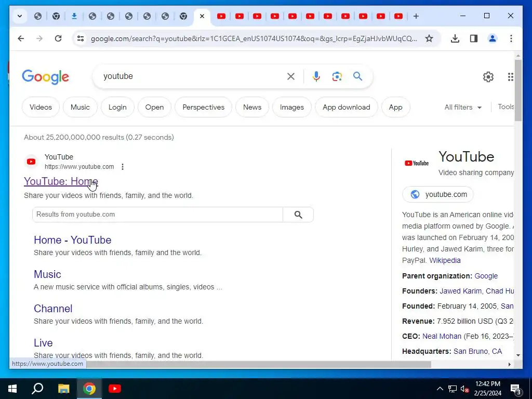This screenshot has width=532, height=399.
Task: Open the Channel sitelink
Action: [53, 309]
